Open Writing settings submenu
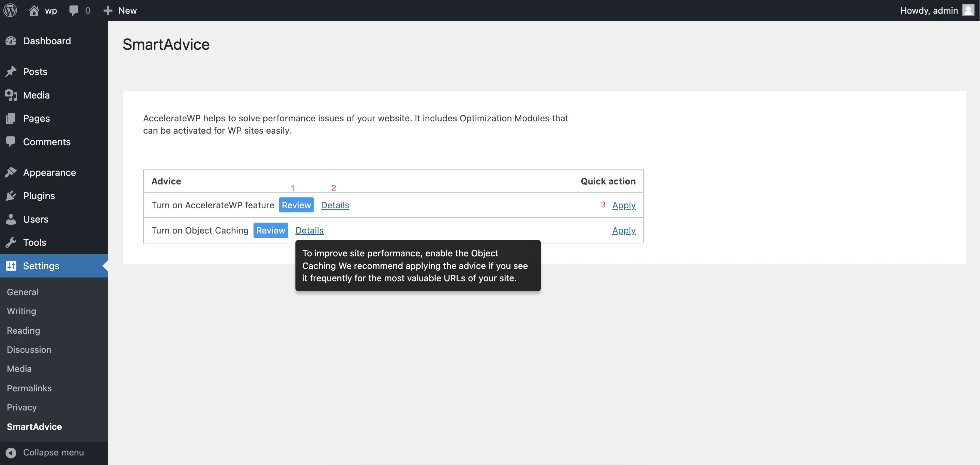980x465 pixels. pyautogui.click(x=21, y=311)
